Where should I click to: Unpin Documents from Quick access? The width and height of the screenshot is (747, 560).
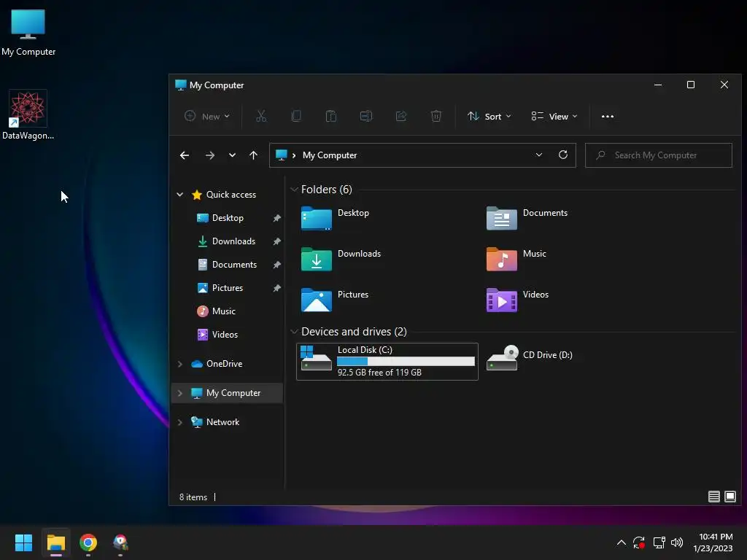pos(276,265)
